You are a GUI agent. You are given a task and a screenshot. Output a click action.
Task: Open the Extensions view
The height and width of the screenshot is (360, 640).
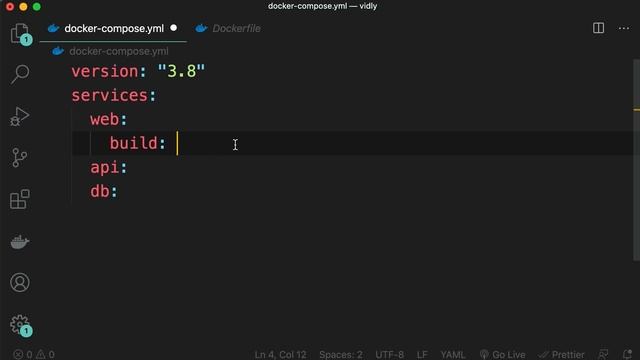(20, 199)
